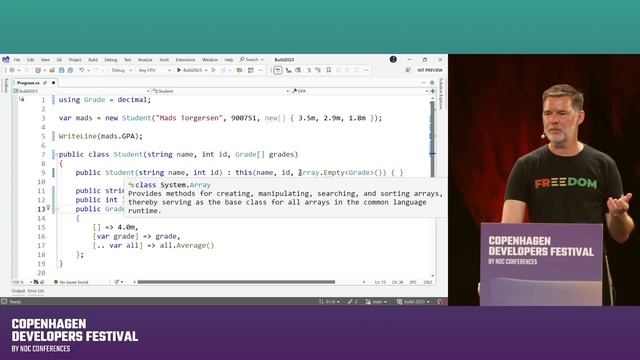Open the Window menu
Viewport: 640px width, 360px height.
[210, 60]
